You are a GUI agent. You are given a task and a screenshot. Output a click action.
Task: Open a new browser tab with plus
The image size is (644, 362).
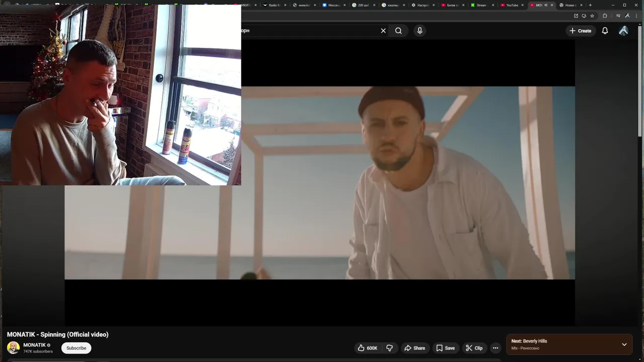point(590,5)
